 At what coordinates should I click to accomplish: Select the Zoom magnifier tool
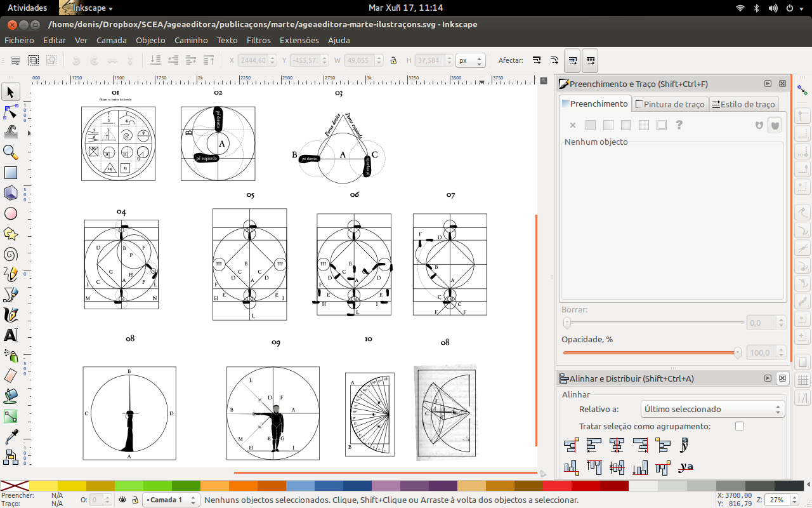click(x=11, y=152)
